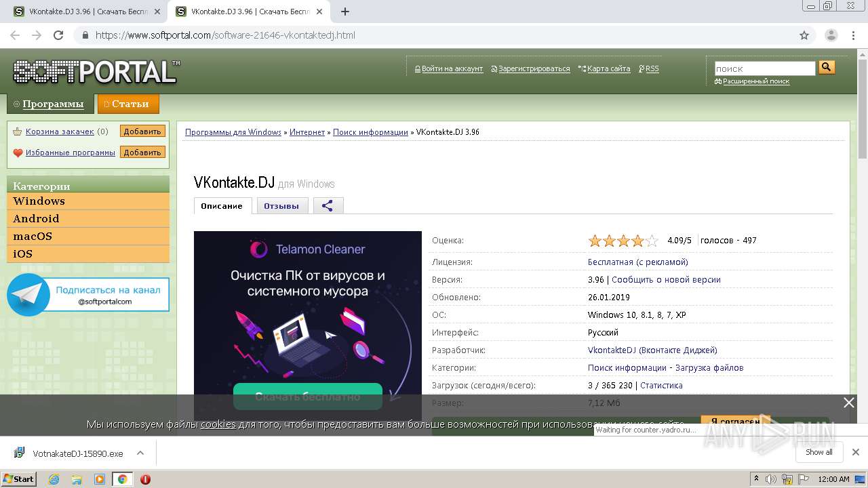The image size is (868, 488).
Task: Open the Chrome profile avatar icon
Action: point(831,35)
